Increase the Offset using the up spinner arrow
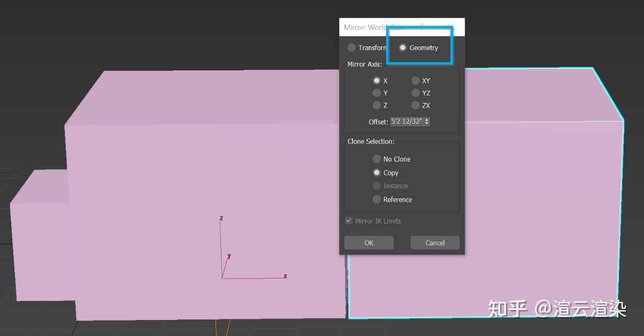 click(x=426, y=119)
